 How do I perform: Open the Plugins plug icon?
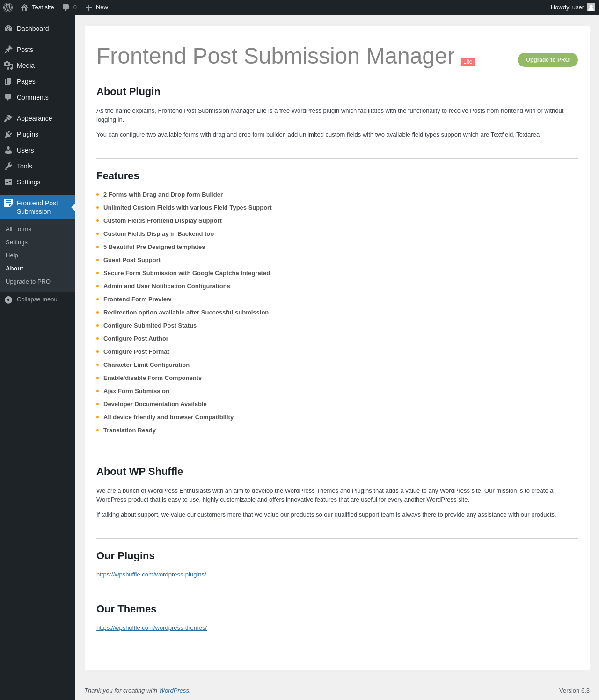tap(8, 134)
